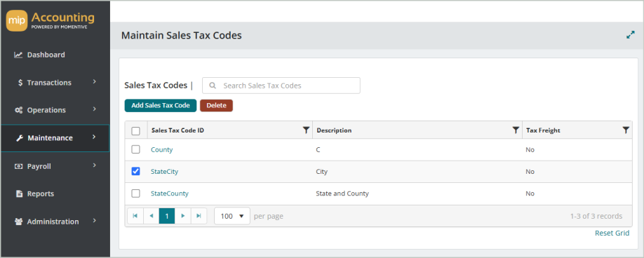Open filter on Sales Tax Code ID column
644x258 pixels.
click(x=306, y=130)
